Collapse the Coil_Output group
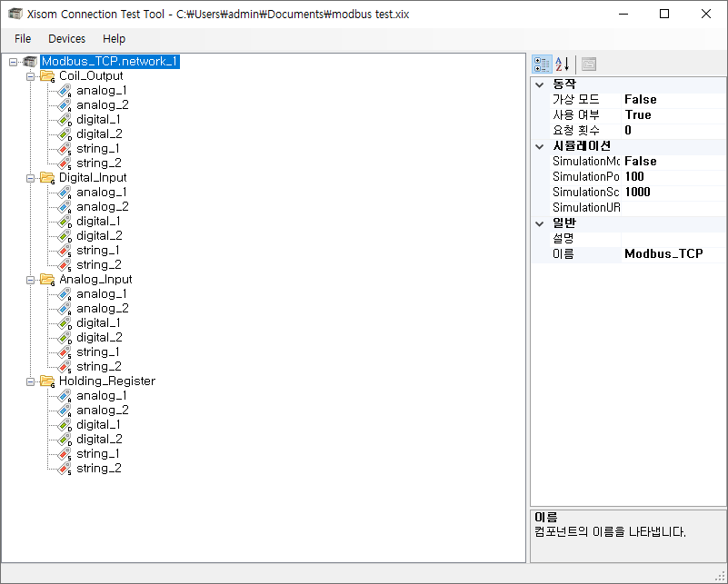The width and height of the screenshot is (728, 584). tap(30, 76)
